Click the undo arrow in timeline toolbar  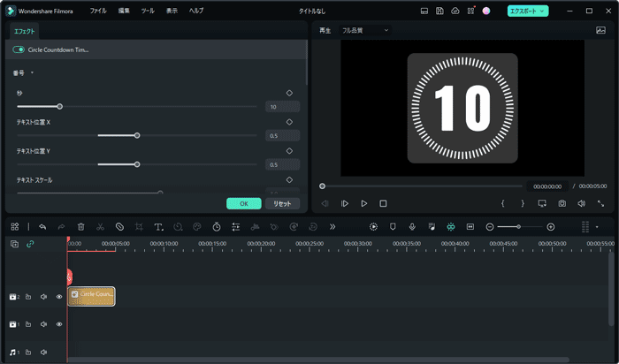tap(42, 227)
